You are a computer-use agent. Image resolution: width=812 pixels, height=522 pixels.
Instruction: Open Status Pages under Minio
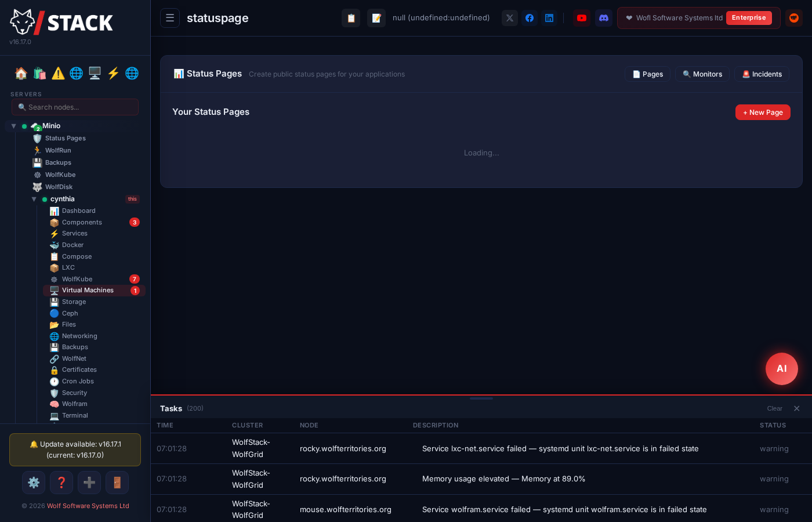tap(65, 138)
